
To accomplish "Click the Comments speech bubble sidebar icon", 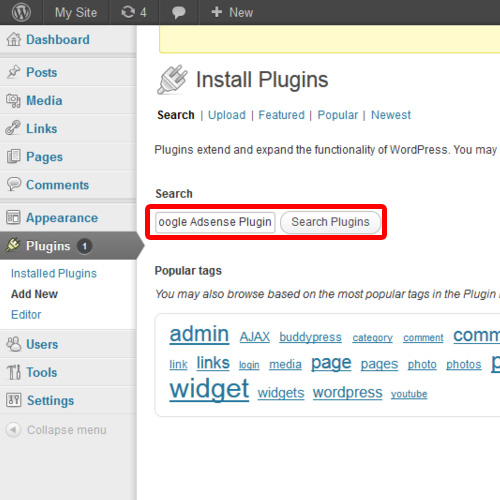I will 14,184.
